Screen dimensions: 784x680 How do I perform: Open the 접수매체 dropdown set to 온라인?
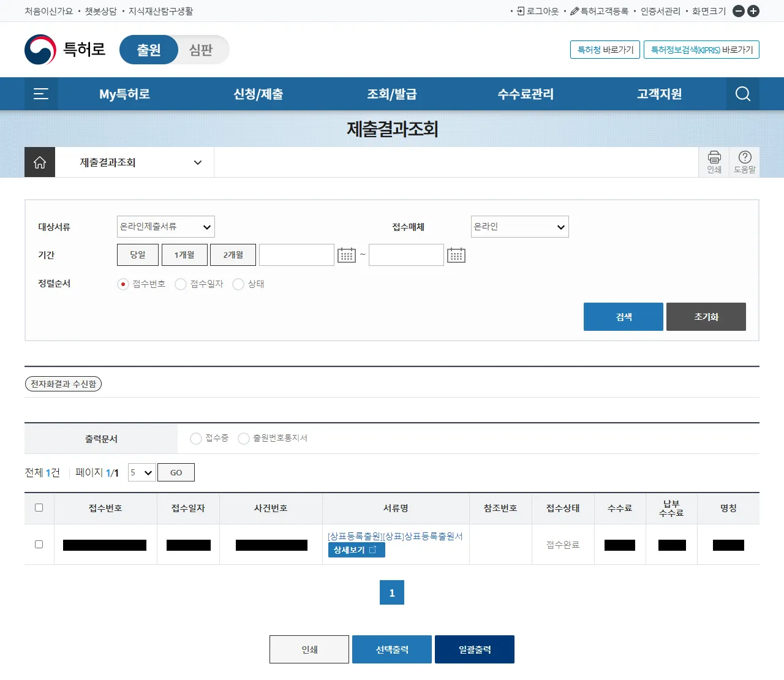pos(519,227)
